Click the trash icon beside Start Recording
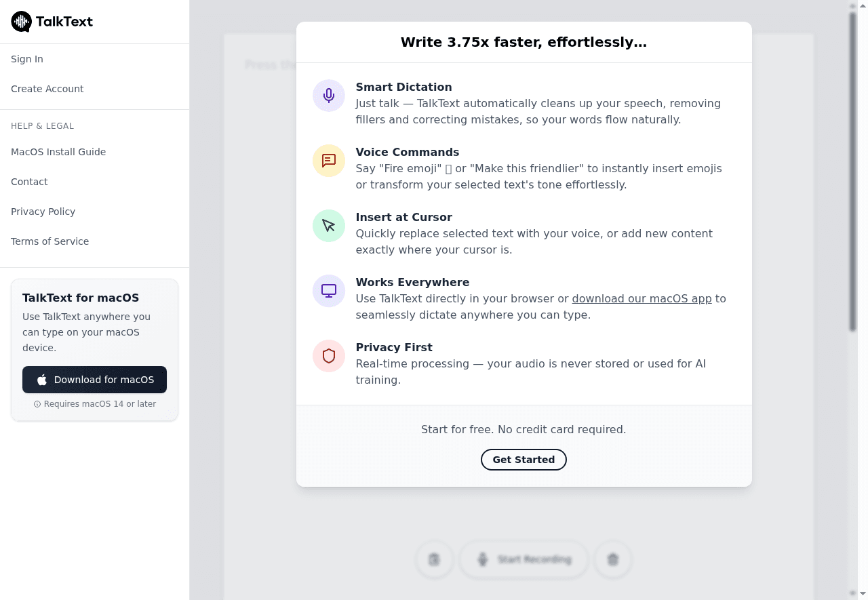The height and width of the screenshot is (600, 868). pyautogui.click(x=613, y=559)
